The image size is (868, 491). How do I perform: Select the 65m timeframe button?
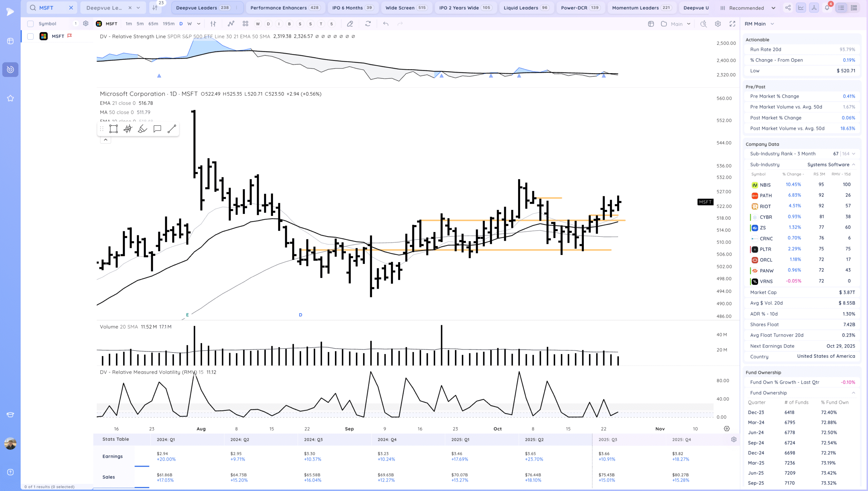(x=153, y=24)
